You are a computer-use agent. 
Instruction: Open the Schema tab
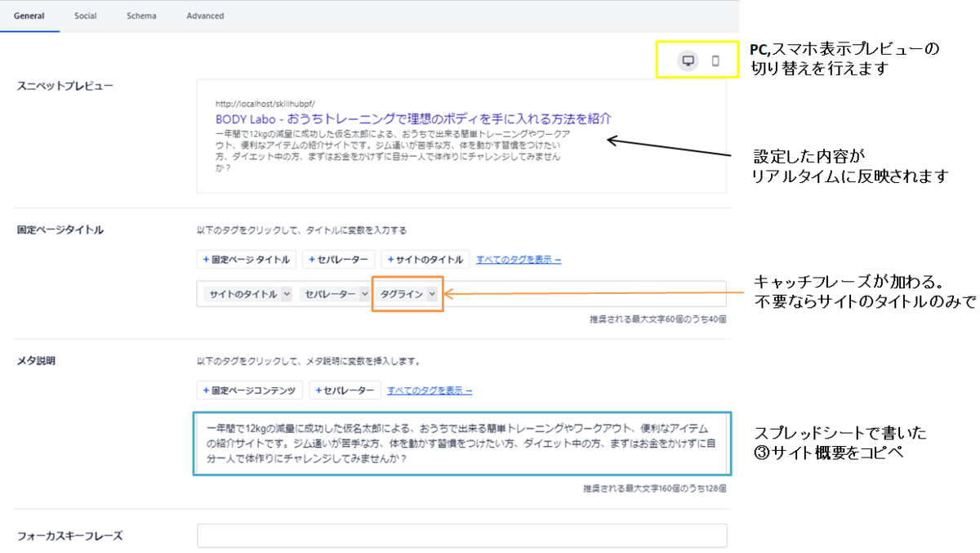tap(141, 16)
